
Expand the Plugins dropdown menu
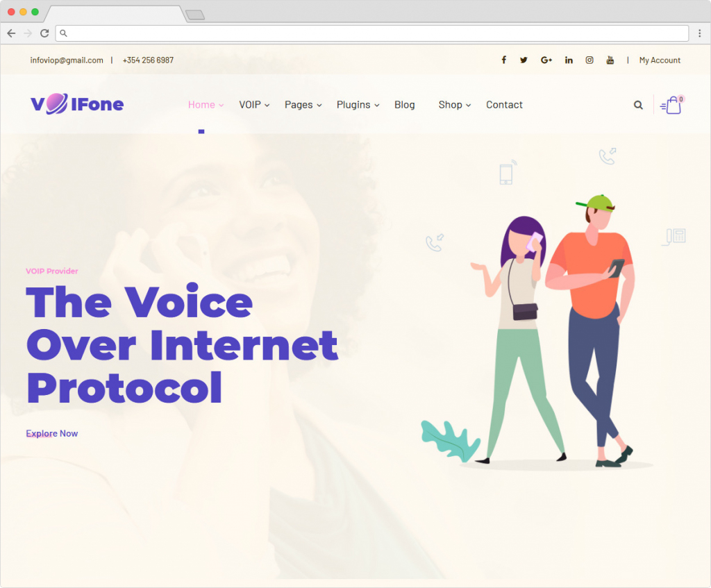[x=358, y=105]
